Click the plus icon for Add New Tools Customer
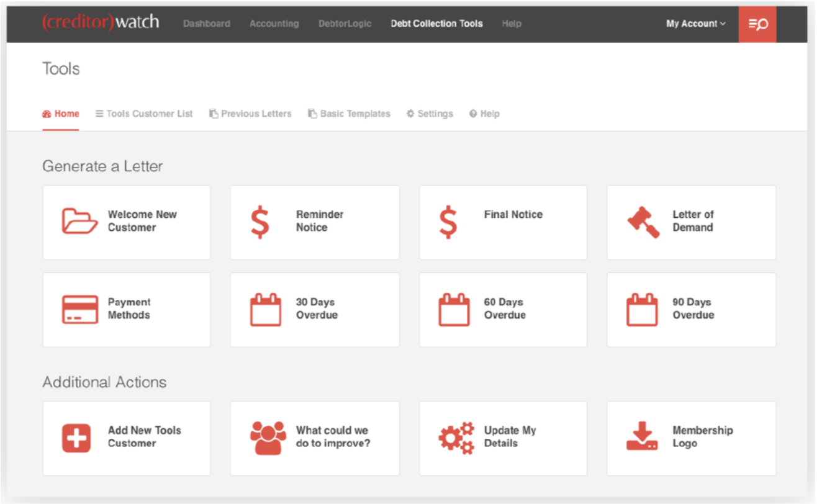This screenshot has height=504, width=817. point(76,438)
